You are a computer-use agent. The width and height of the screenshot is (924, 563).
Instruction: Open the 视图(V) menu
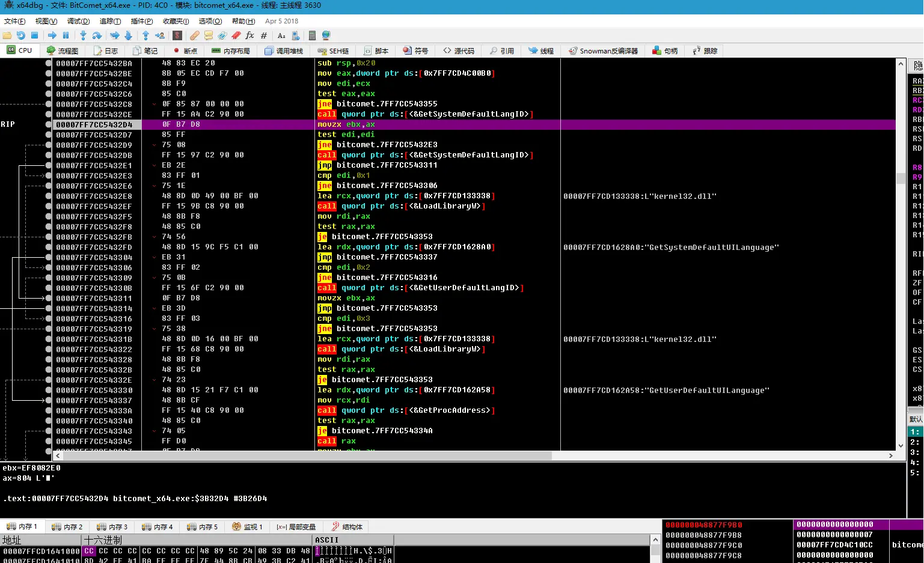click(46, 21)
